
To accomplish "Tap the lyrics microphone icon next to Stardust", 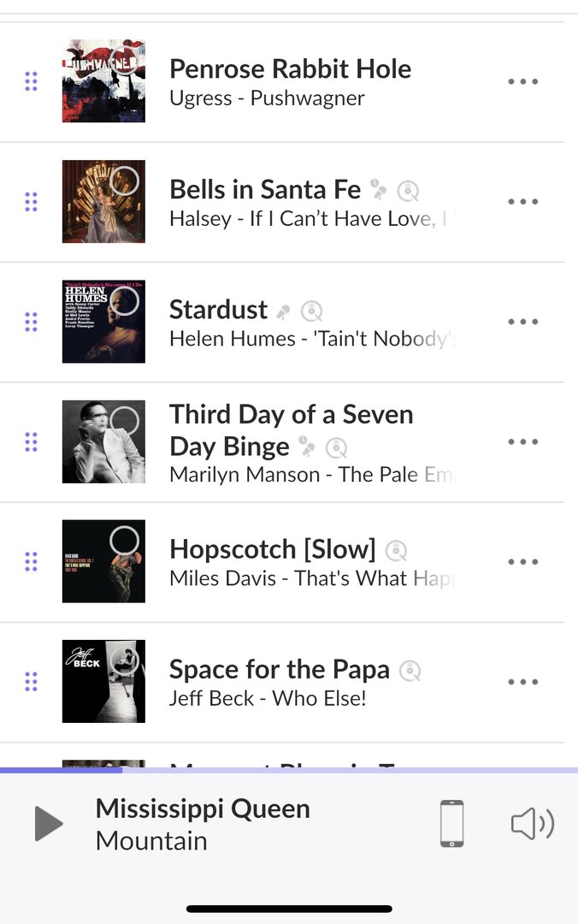I will 283,311.
